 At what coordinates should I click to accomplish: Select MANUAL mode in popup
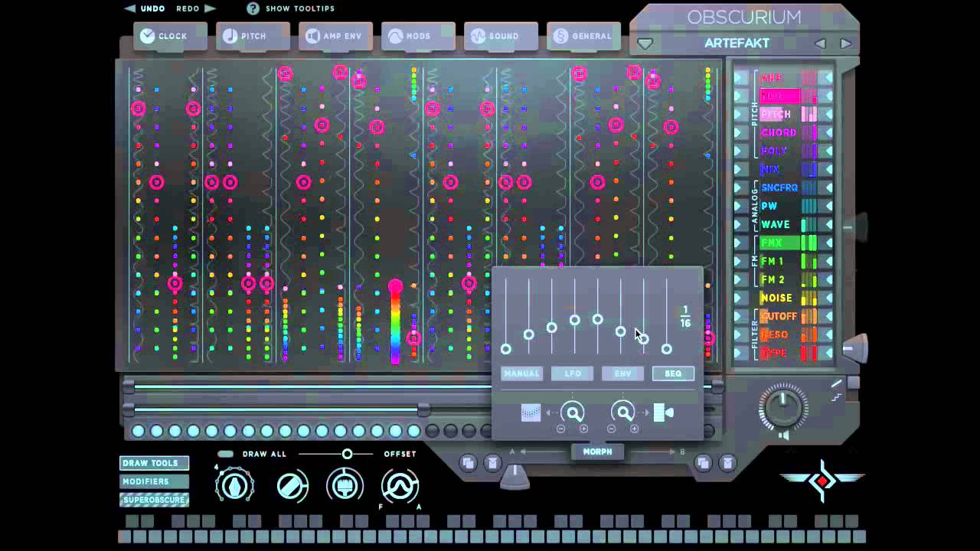[x=521, y=373]
